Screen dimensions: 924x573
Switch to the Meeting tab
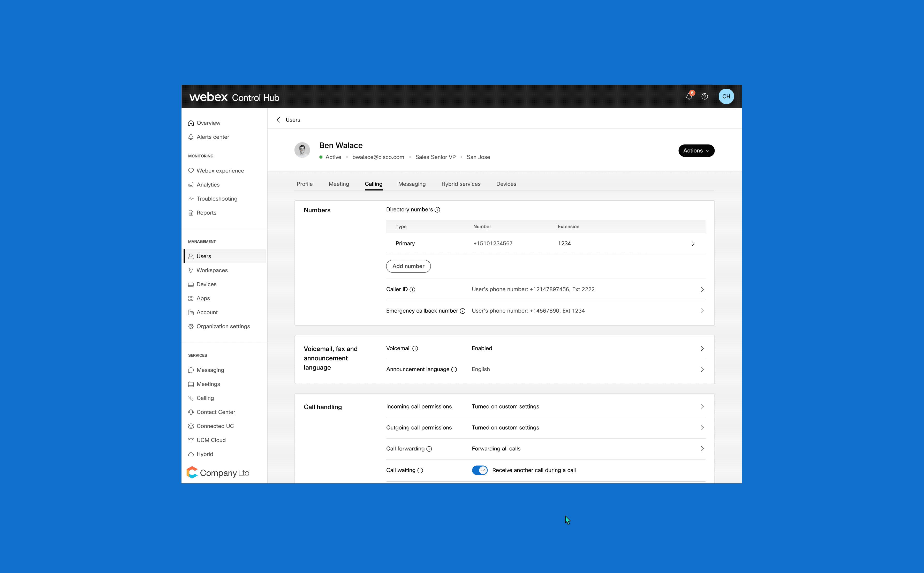click(339, 184)
